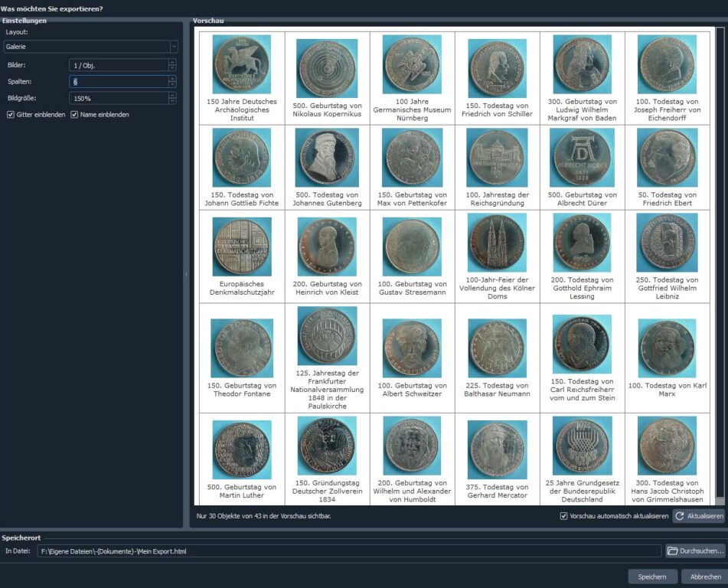Click the Bildgröße 150% input field
The image size is (728, 588).
pos(117,98)
